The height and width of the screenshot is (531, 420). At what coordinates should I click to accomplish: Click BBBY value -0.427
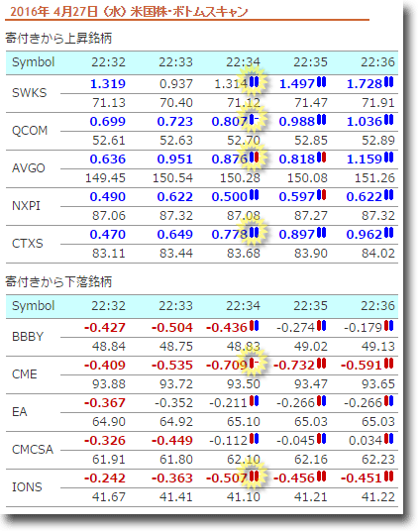click(x=105, y=327)
